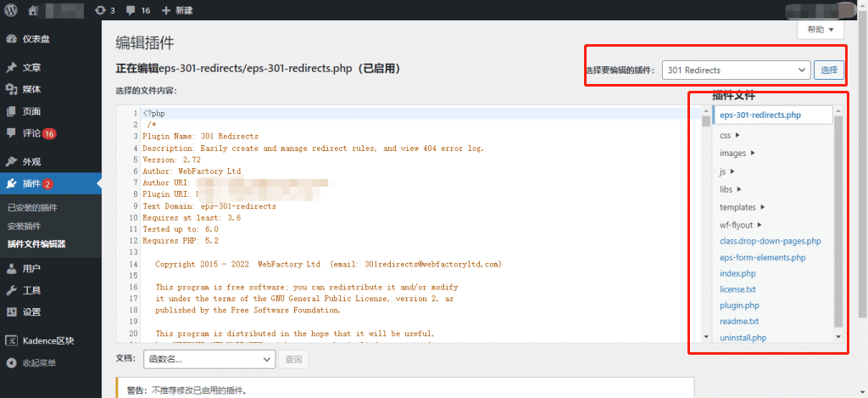868x398 pixels.
Task: Open 文章 pin icon in sidebar
Action: pos(11,68)
